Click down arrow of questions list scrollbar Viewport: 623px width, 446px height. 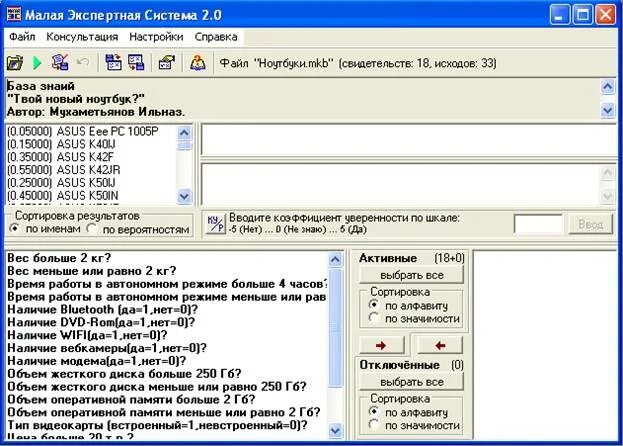335,431
